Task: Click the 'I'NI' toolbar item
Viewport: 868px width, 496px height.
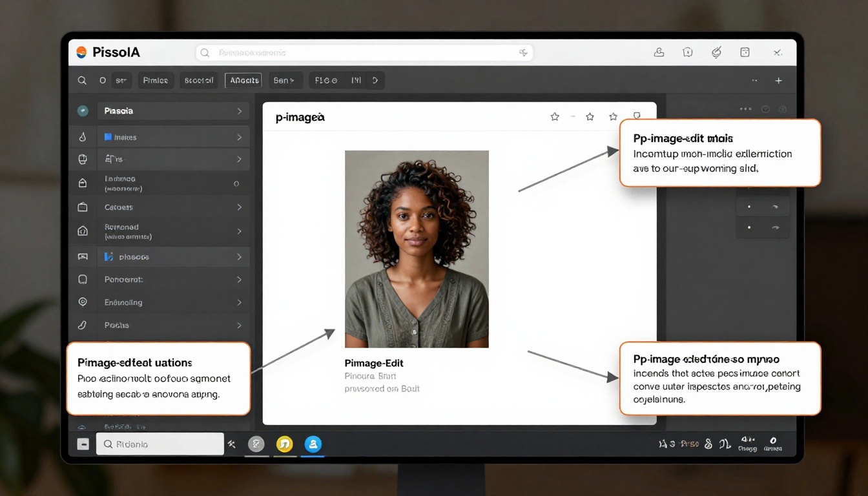Action: click(x=356, y=81)
